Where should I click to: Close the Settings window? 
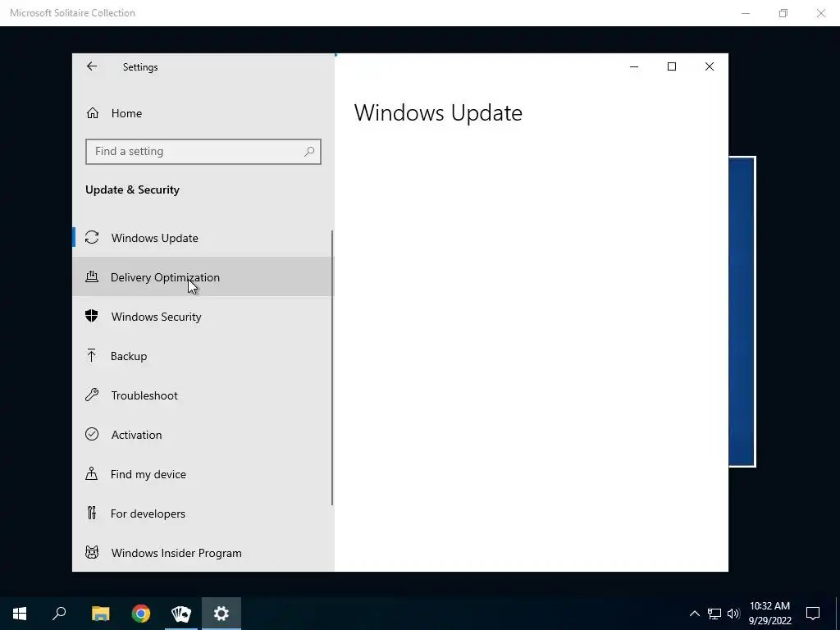pos(710,66)
